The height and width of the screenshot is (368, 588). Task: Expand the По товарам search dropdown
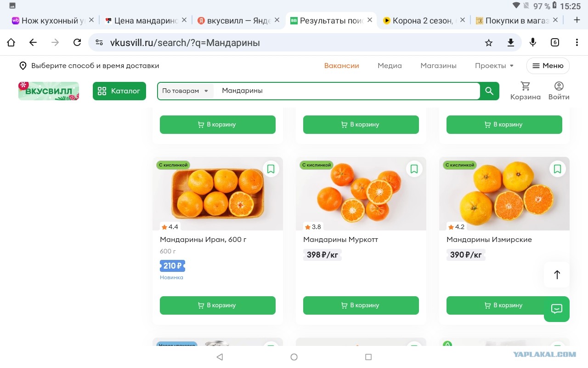click(x=186, y=91)
